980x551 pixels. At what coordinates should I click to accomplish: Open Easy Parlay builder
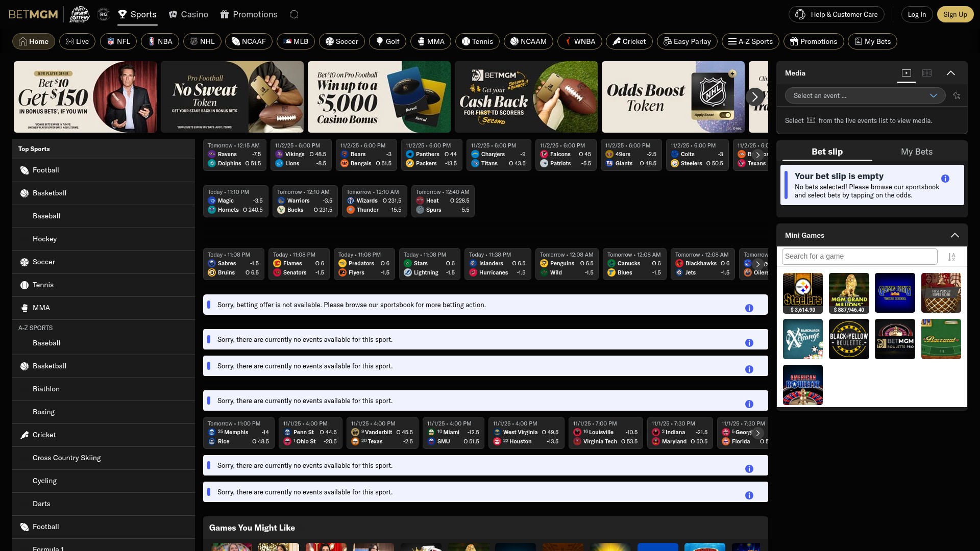pyautogui.click(x=687, y=41)
